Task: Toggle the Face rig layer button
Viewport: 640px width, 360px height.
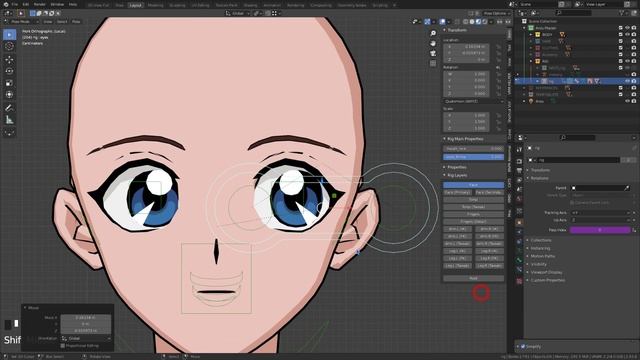Action: (x=473, y=185)
